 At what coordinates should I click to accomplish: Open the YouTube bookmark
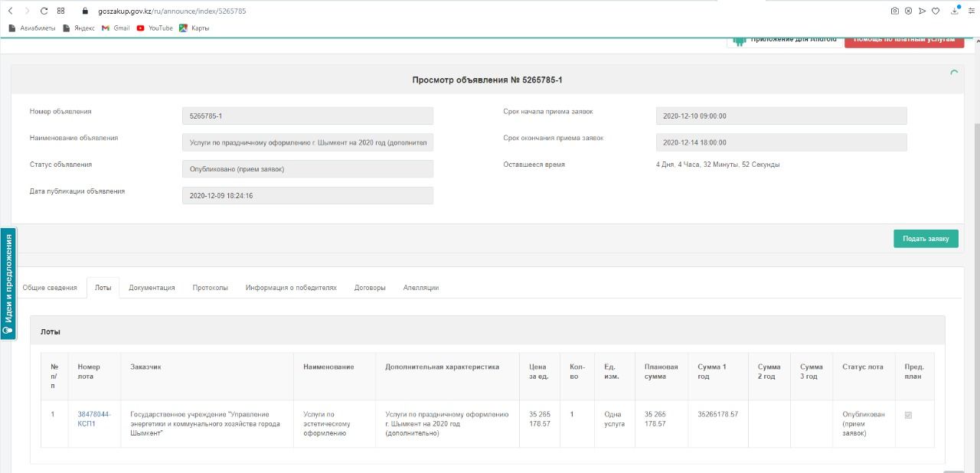[x=155, y=28]
